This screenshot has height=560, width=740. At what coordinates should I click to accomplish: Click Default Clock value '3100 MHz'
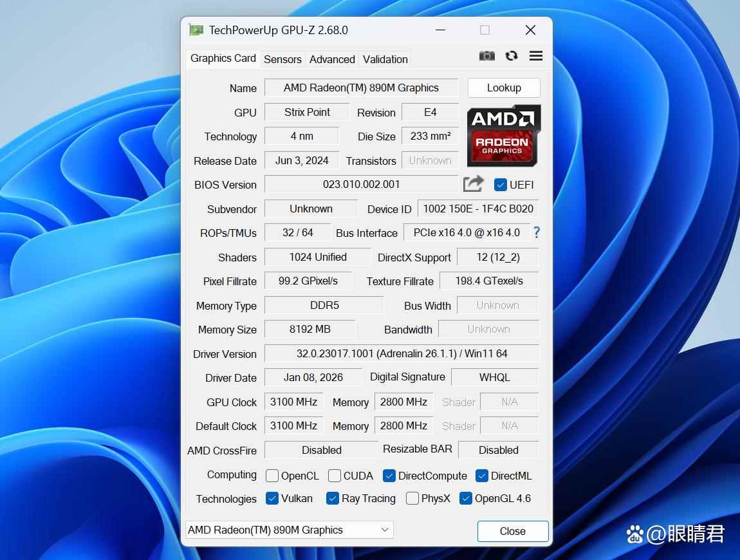tap(293, 425)
